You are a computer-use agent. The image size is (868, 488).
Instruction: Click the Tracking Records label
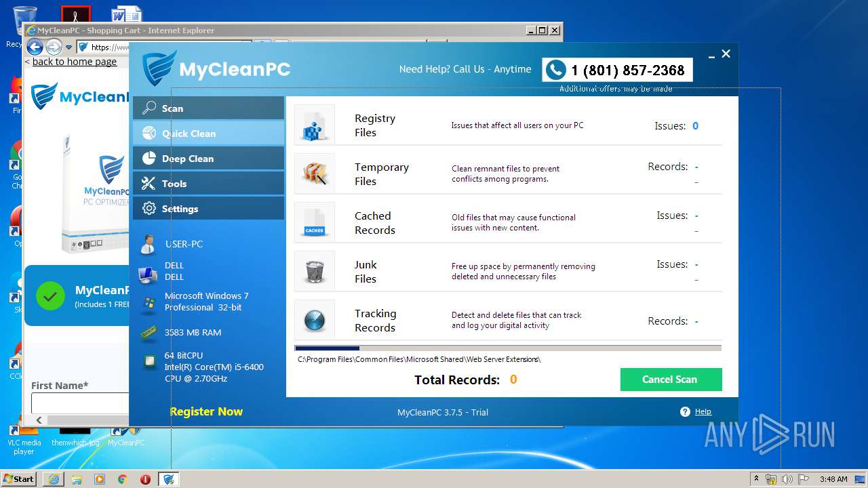(x=375, y=321)
